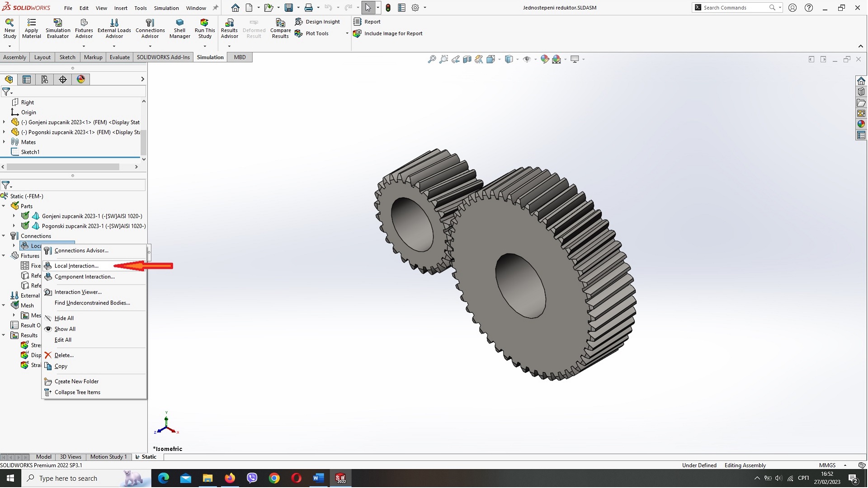Launch Simulation Evaluator
Viewport: 868px width, 488px height.
58,28
